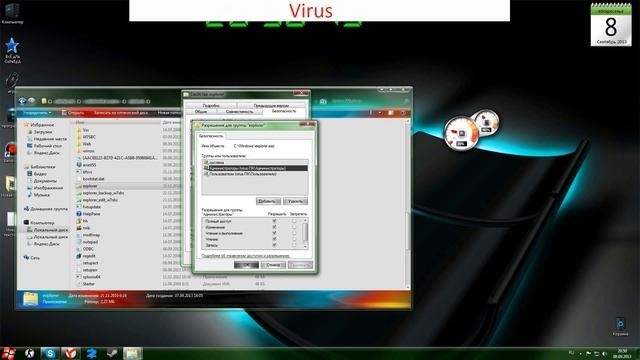Switch to Предыдущие версии tab
Screen dimensions: 640x360
(271, 106)
